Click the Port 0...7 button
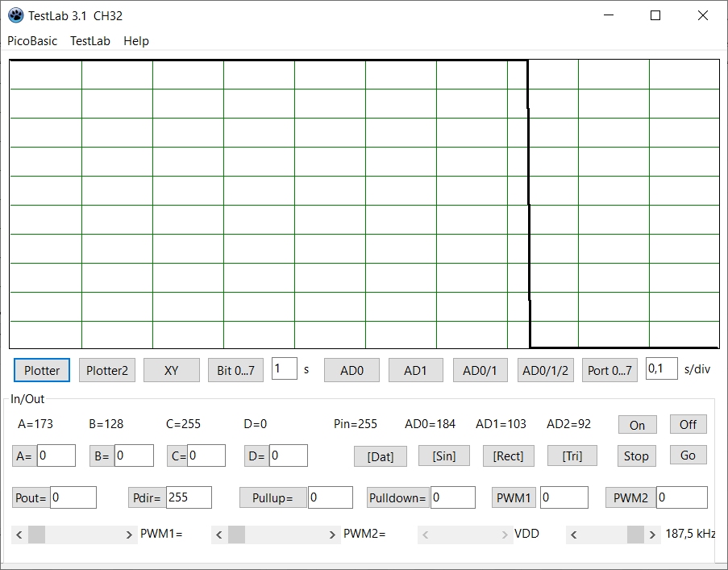The width and height of the screenshot is (728, 570). tap(610, 370)
